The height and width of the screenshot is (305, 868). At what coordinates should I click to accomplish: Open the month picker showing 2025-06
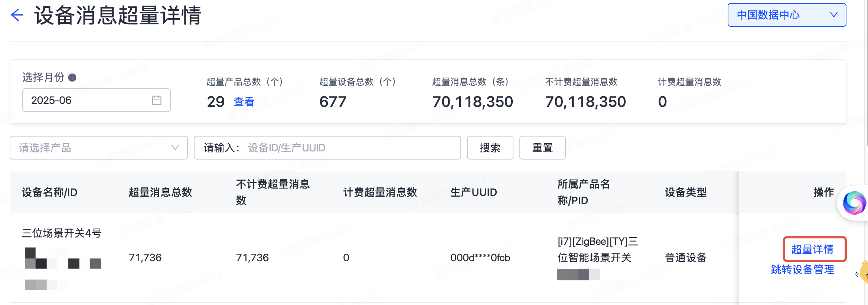[97, 100]
